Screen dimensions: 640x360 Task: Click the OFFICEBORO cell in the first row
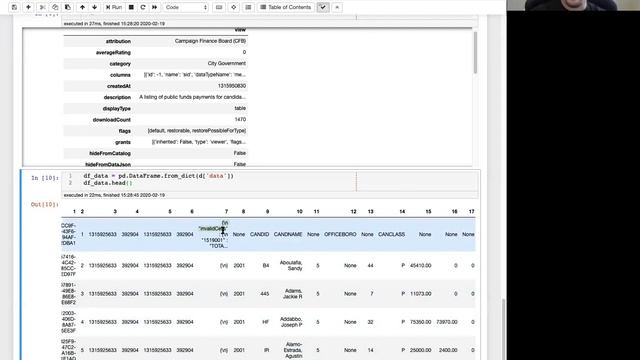[340, 234]
